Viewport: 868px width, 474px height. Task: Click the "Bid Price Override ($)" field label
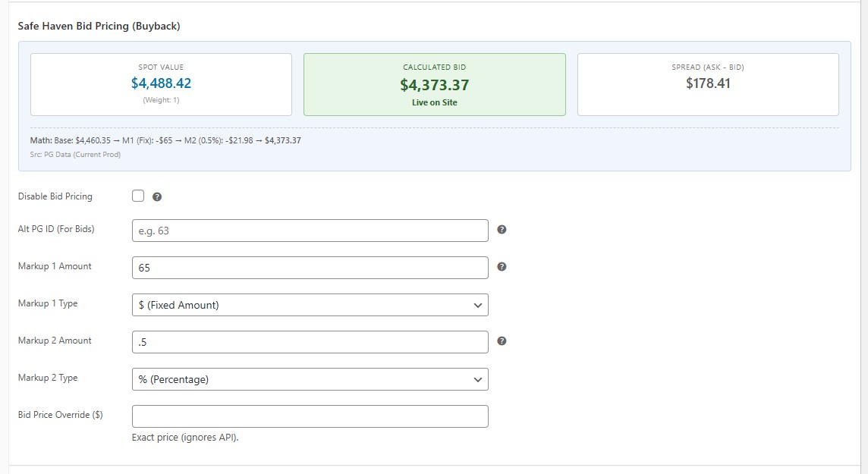pyautogui.click(x=60, y=415)
